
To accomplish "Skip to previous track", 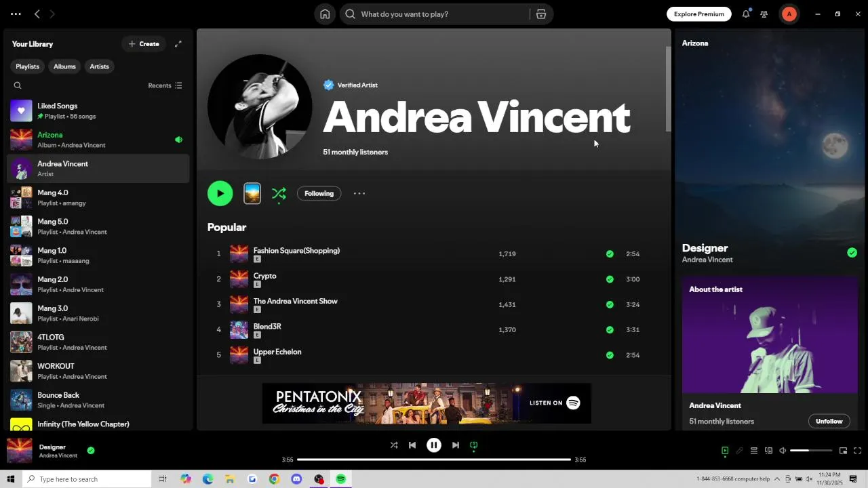I will tap(412, 445).
